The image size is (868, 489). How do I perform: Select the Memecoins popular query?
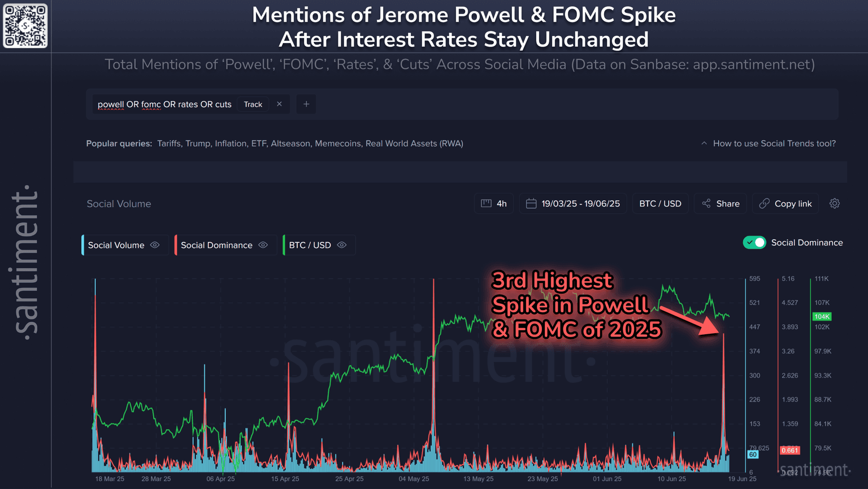click(x=337, y=143)
